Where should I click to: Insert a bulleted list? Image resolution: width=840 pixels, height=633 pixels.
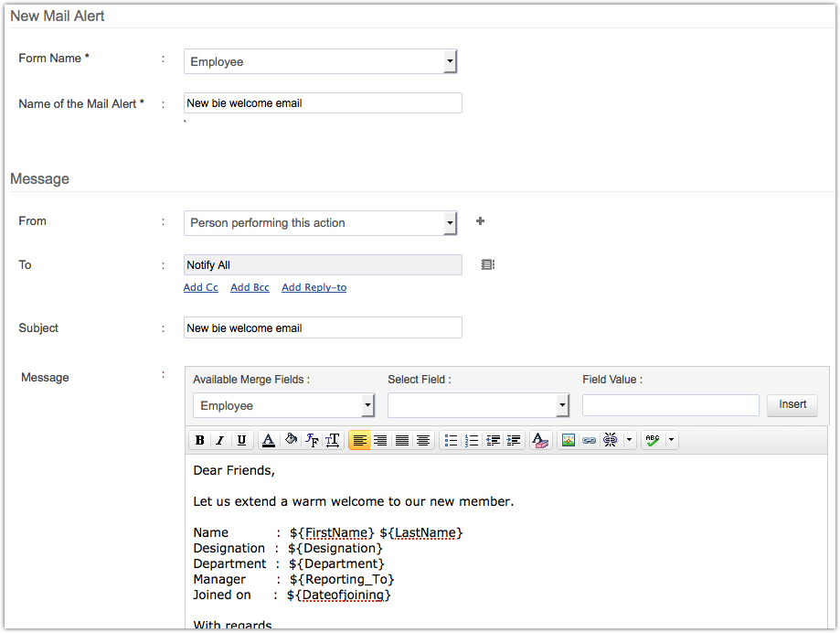(x=451, y=440)
